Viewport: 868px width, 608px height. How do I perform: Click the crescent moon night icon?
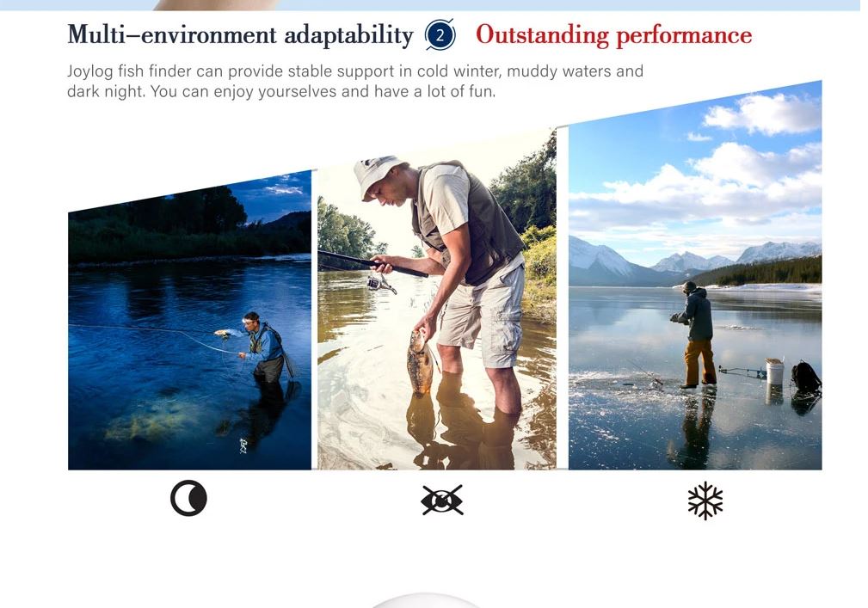tap(188, 499)
